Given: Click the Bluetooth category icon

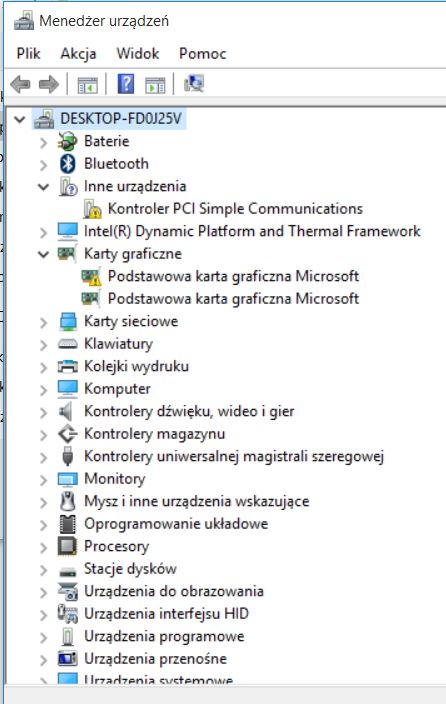Looking at the screenshot, I should [68, 164].
